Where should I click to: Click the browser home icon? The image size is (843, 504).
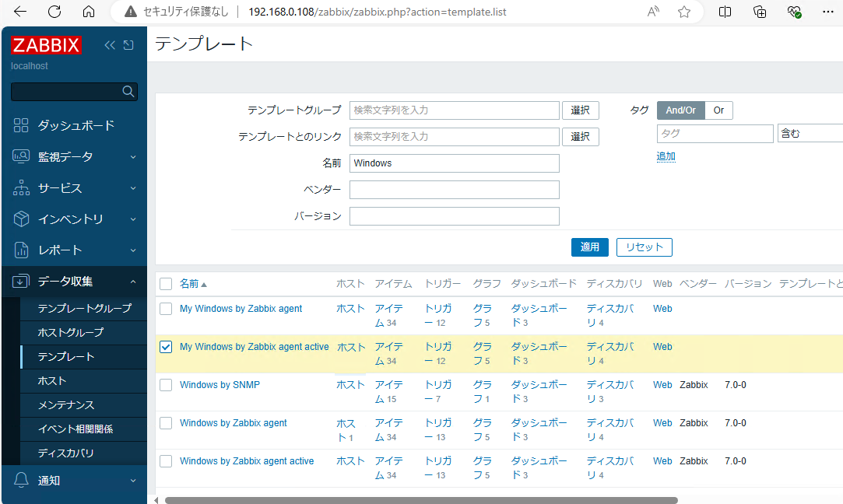tap(88, 12)
